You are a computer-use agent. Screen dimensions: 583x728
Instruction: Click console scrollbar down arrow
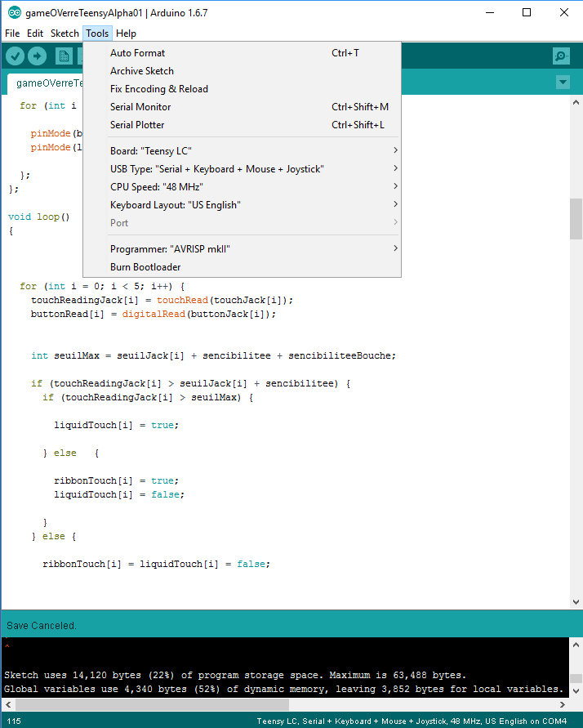click(x=576, y=691)
